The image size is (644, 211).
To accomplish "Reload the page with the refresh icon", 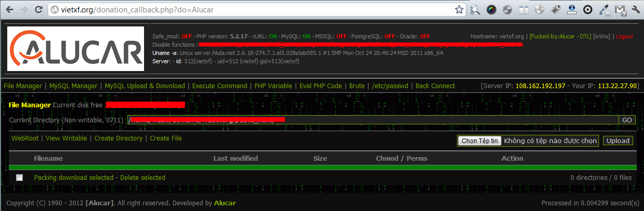I will pyautogui.click(x=38, y=9).
